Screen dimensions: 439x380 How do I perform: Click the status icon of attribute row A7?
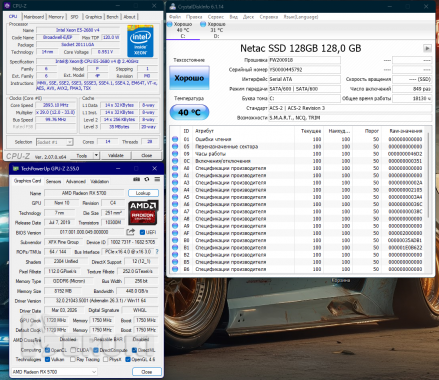(175, 211)
